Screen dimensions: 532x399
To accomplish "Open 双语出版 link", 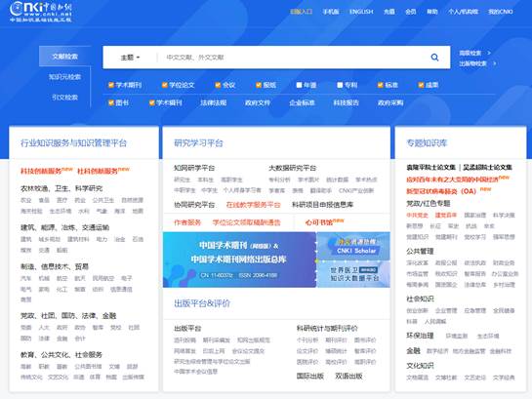I will 348,376.
